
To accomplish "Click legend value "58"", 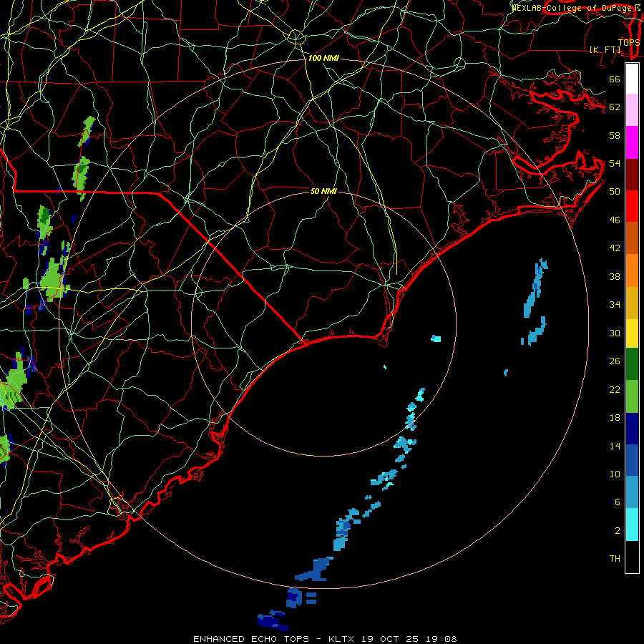I will pos(615,135).
